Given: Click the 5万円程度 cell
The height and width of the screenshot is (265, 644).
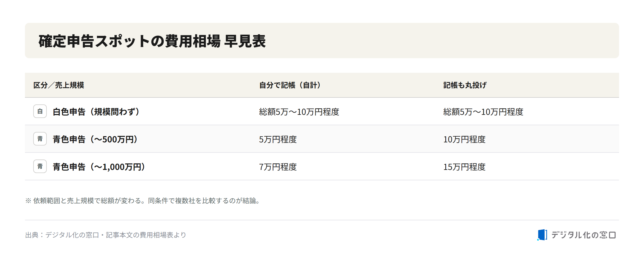Looking at the screenshot, I should (x=278, y=140).
